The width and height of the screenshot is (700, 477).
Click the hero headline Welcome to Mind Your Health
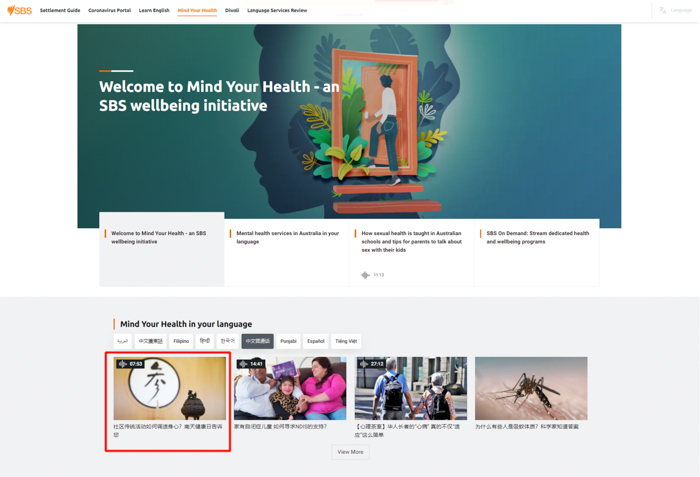(x=219, y=96)
